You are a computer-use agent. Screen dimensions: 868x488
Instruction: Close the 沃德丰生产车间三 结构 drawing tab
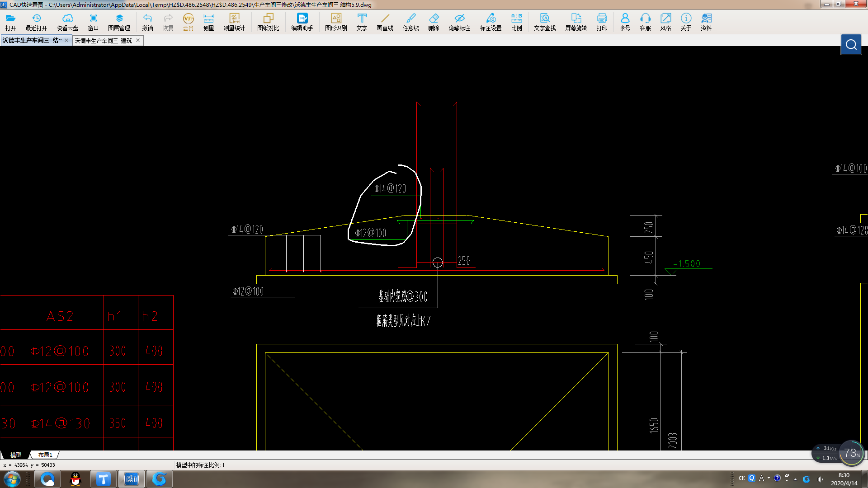tap(66, 40)
